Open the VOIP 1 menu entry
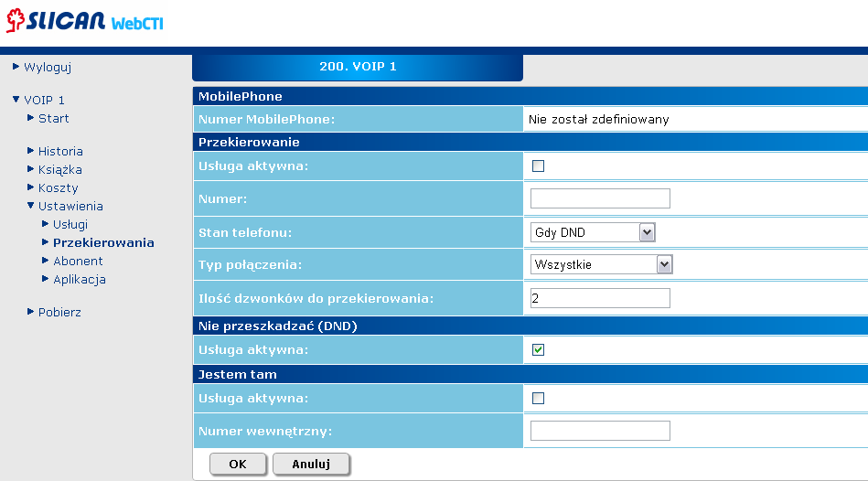This screenshot has height=481, width=868. pyautogui.click(x=44, y=101)
